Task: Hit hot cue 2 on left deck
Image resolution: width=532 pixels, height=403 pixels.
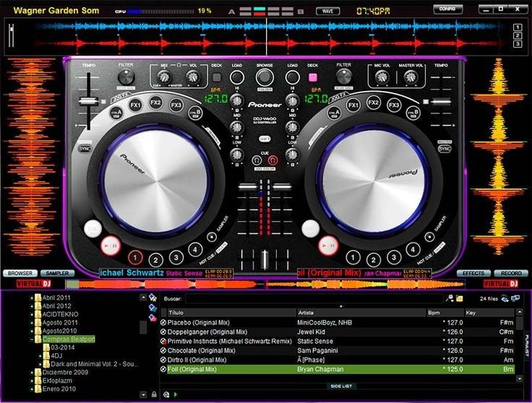Action: pos(155,260)
